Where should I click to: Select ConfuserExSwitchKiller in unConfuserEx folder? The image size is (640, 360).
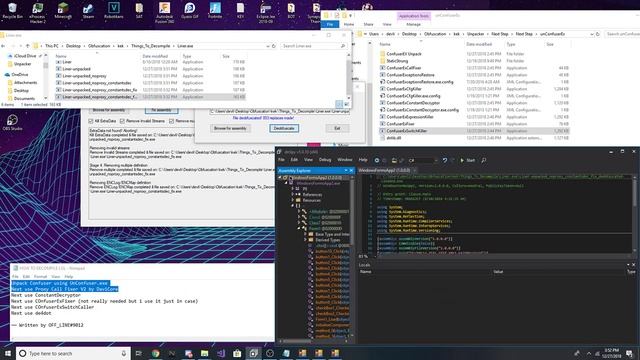click(474, 131)
